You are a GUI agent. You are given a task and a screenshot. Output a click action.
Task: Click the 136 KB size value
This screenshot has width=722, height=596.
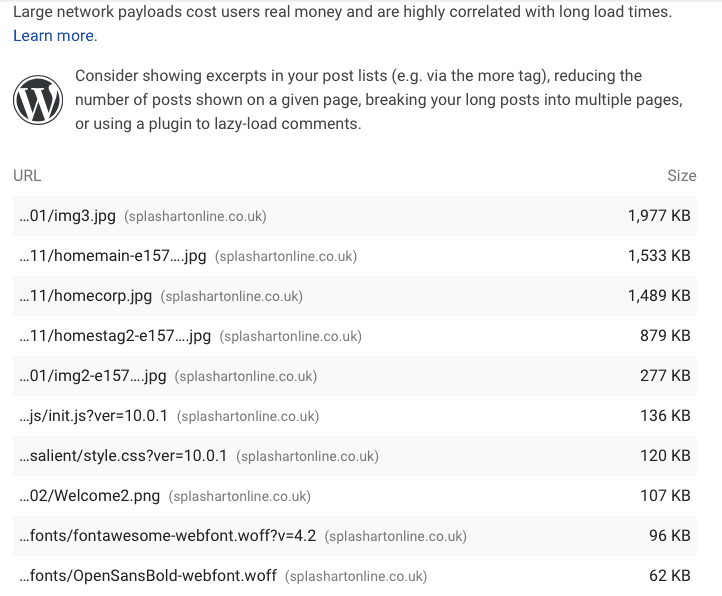coord(665,416)
